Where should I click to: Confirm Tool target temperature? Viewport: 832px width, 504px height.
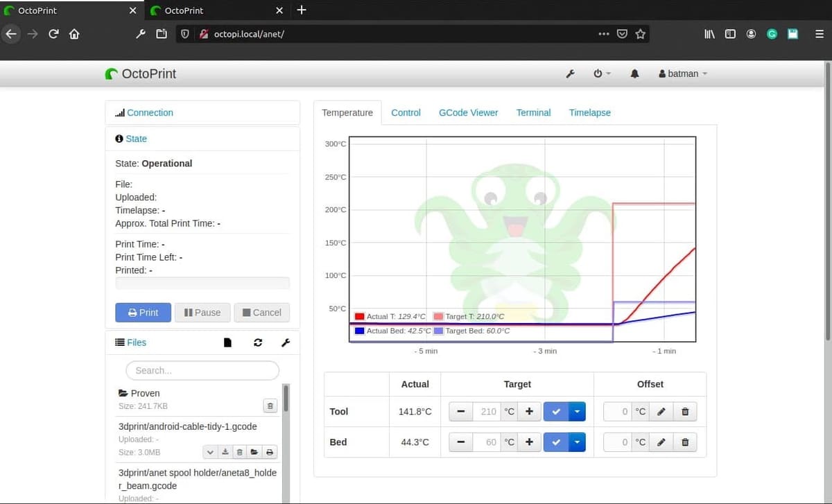pos(556,412)
